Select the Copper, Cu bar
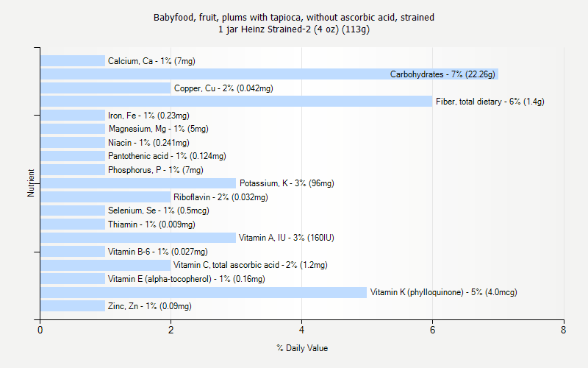588x368 pixels. [106, 88]
